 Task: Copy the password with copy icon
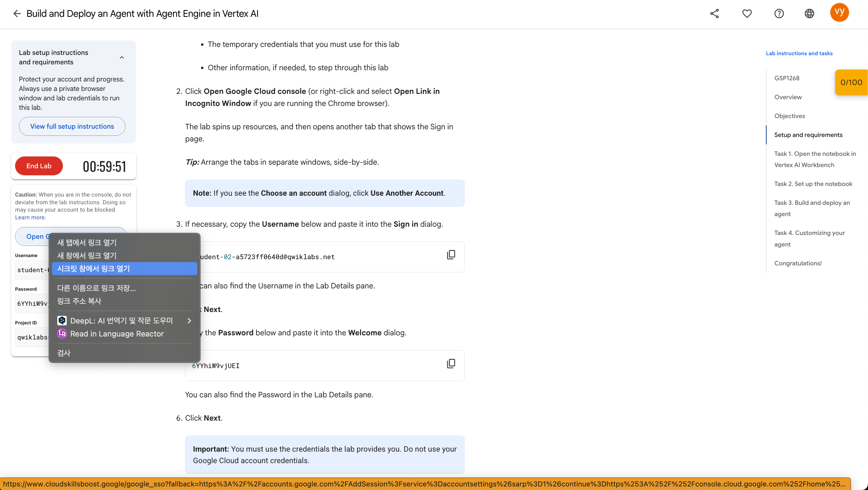coord(451,364)
